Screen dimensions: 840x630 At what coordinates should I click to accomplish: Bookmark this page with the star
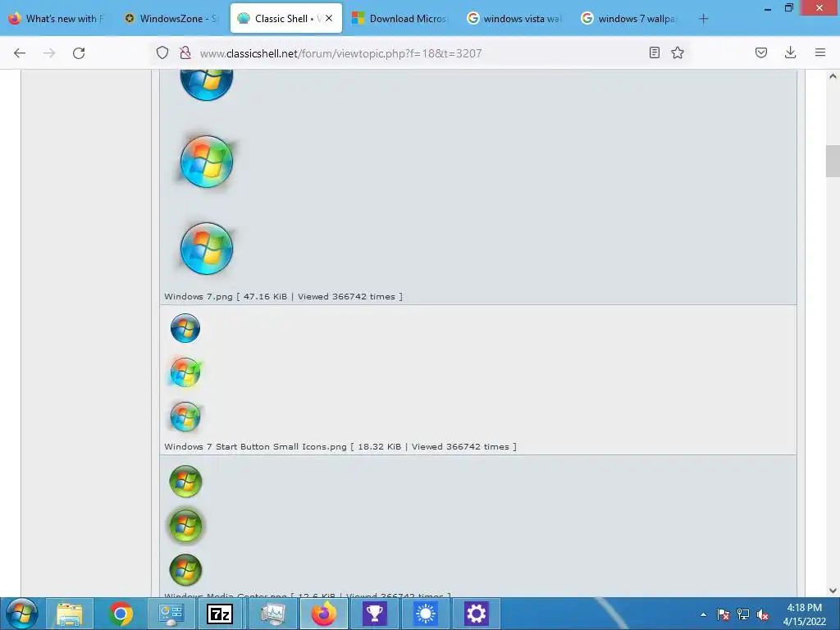(x=678, y=52)
